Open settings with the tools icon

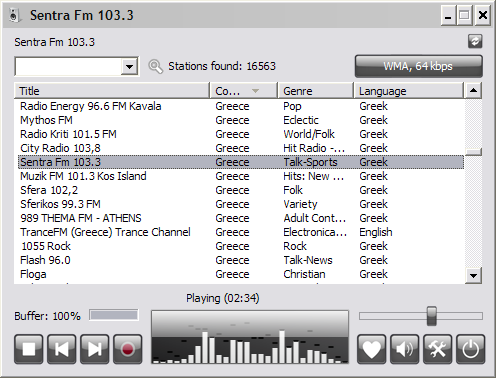tap(437, 349)
